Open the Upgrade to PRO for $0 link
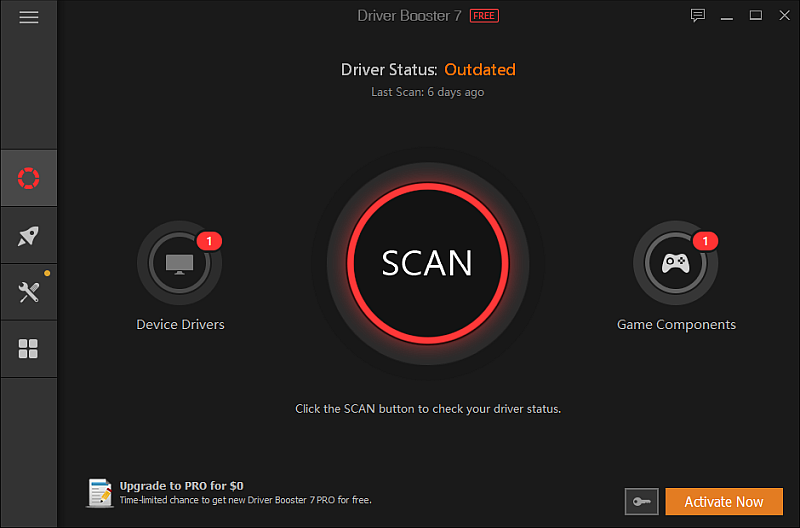This screenshot has width=800, height=528. (x=181, y=486)
